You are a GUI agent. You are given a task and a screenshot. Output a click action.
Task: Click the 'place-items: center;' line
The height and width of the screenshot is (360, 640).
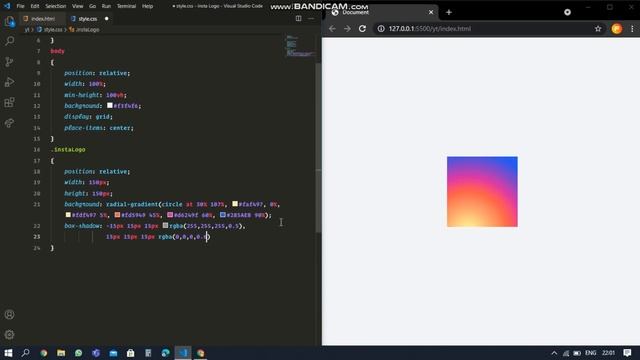[x=99, y=128]
